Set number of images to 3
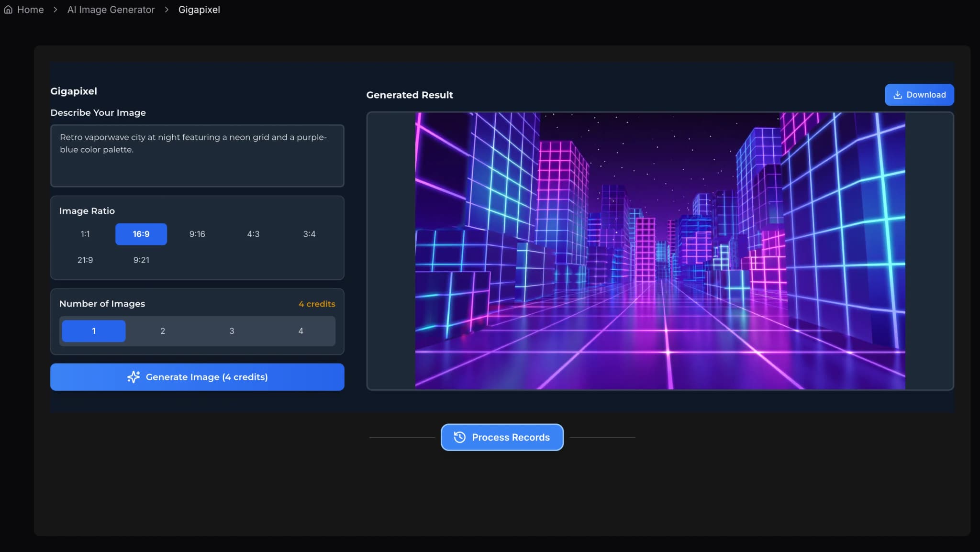 (x=232, y=331)
